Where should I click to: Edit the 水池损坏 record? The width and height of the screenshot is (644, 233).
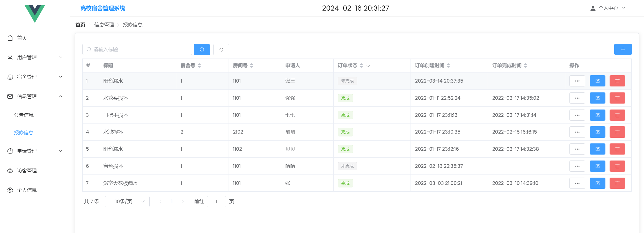pyautogui.click(x=597, y=132)
